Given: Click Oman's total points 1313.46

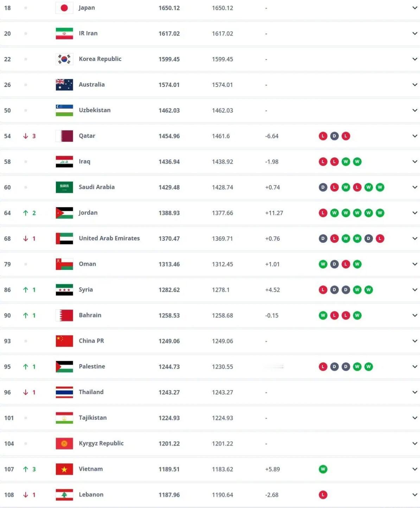Looking at the screenshot, I should click(169, 264).
